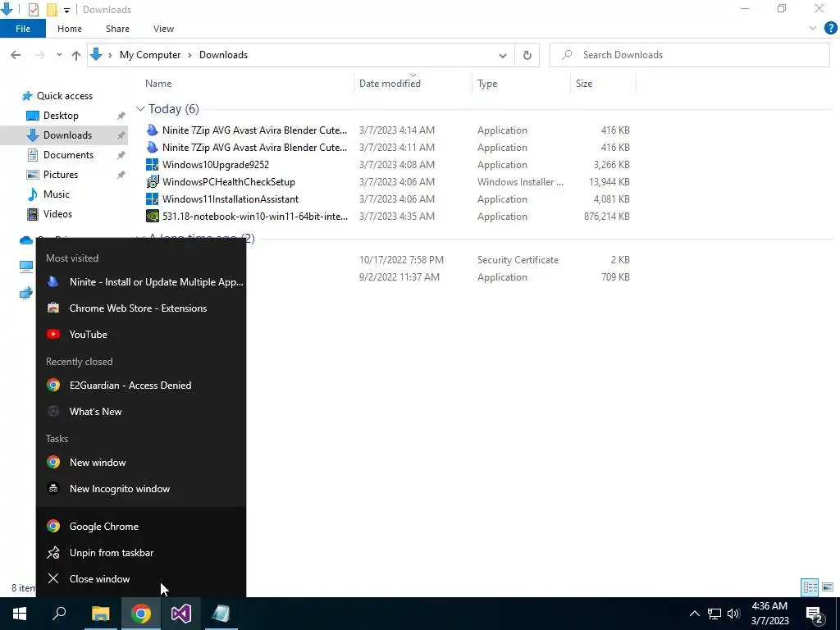Reopen the What's New recently closed page
This screenshot has height=630, width=840.
click(x=141, y=412)
